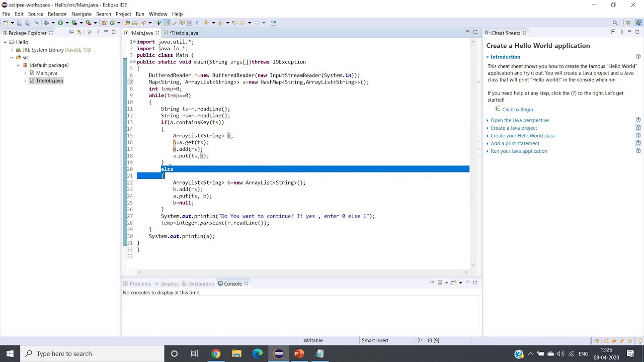The image size is (644, 362).
Task: Toggle Mark Occurrences highlighter icon
Action: pos(167,23)
